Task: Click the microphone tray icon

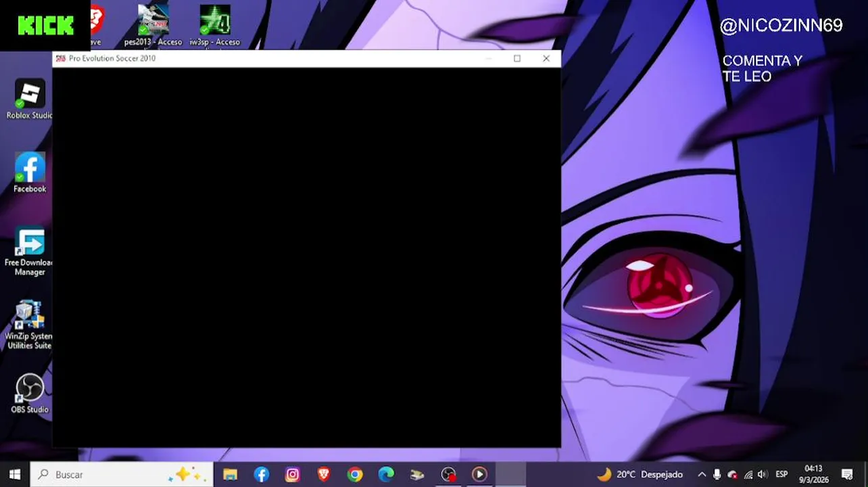Action: pos(717,475)
